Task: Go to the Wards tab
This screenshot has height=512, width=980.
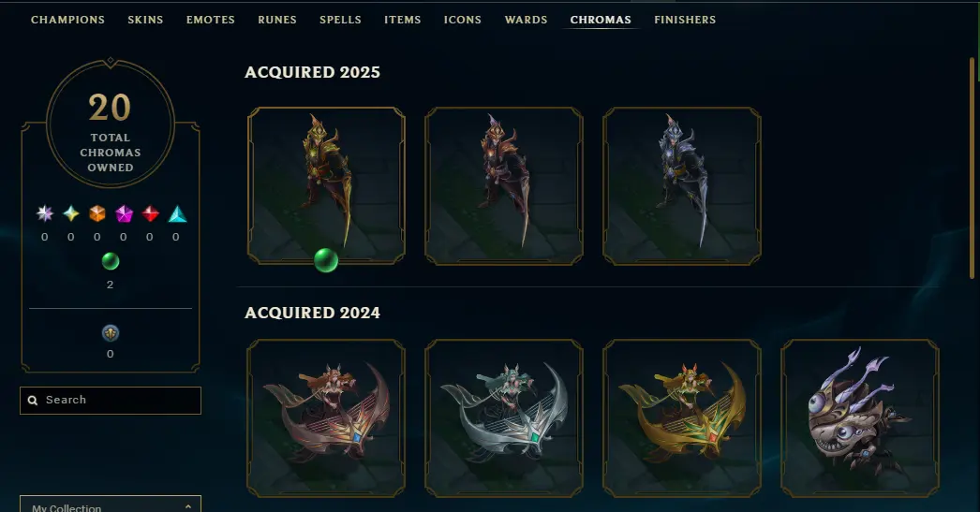Action: click(x=527, y=20)
